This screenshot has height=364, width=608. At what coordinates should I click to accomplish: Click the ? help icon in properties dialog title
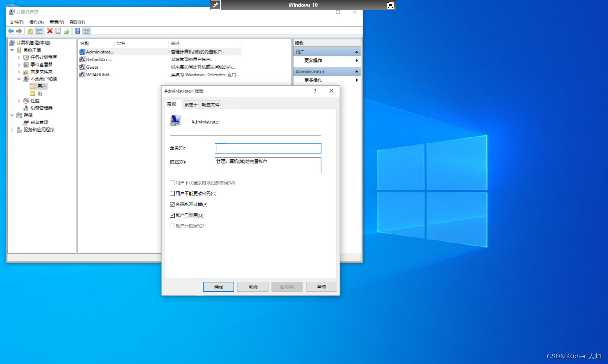(315, 91)
